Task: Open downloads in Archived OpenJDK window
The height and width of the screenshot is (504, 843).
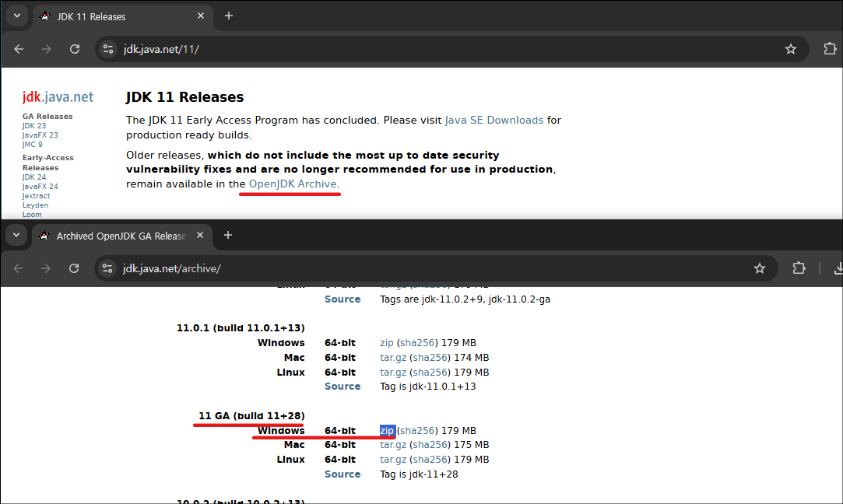Action: [x=838, y=268]
